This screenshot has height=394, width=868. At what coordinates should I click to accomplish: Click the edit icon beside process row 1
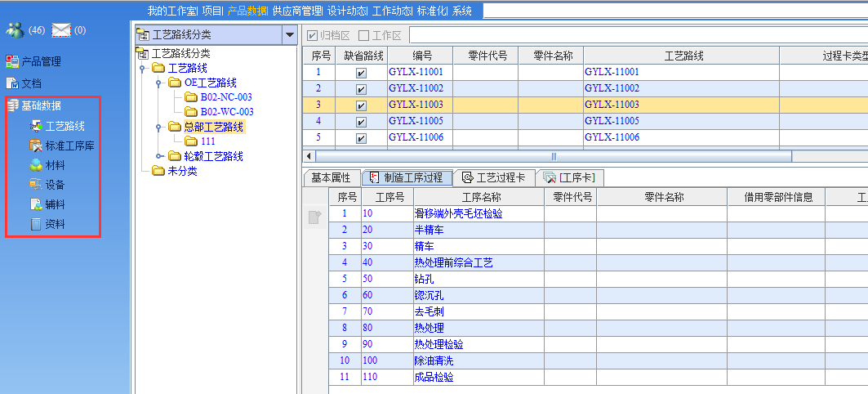click(x=314, y=217)
